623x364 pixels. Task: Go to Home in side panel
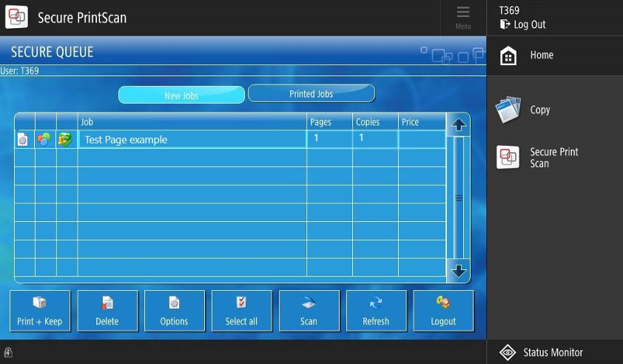pyautogui.click(x=555, y=55)
